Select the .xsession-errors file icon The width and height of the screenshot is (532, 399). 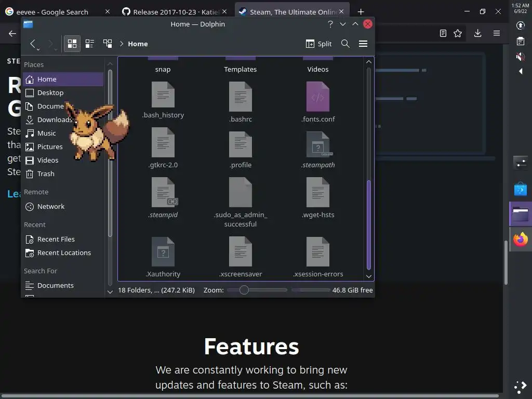[x=318, y=252]
